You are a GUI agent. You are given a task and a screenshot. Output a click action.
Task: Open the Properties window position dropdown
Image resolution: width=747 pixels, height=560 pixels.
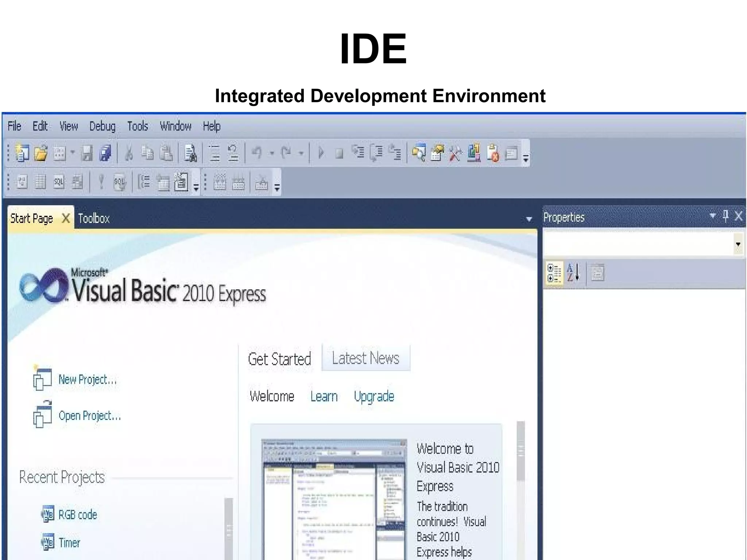point(712,216)
